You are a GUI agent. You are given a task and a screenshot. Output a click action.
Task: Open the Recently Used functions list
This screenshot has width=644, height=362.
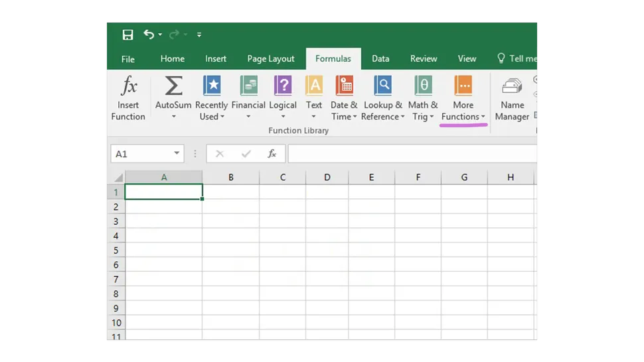click(x=212, y=98)
